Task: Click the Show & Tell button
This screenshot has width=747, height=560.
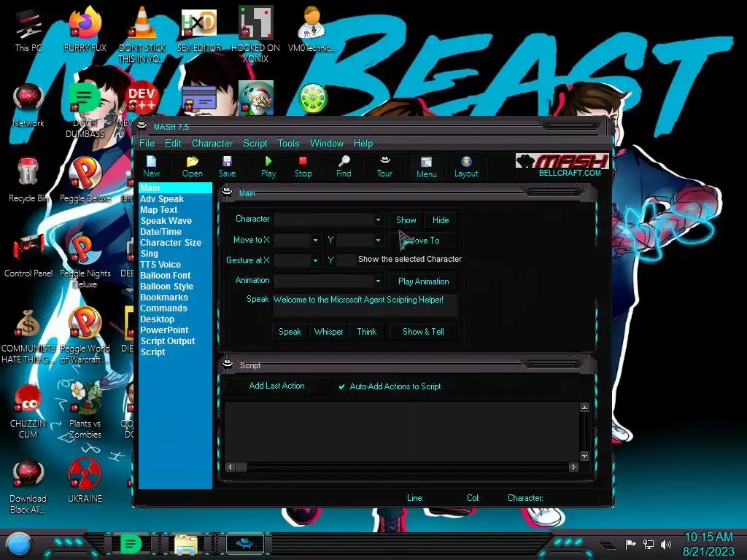Action: 423,332
